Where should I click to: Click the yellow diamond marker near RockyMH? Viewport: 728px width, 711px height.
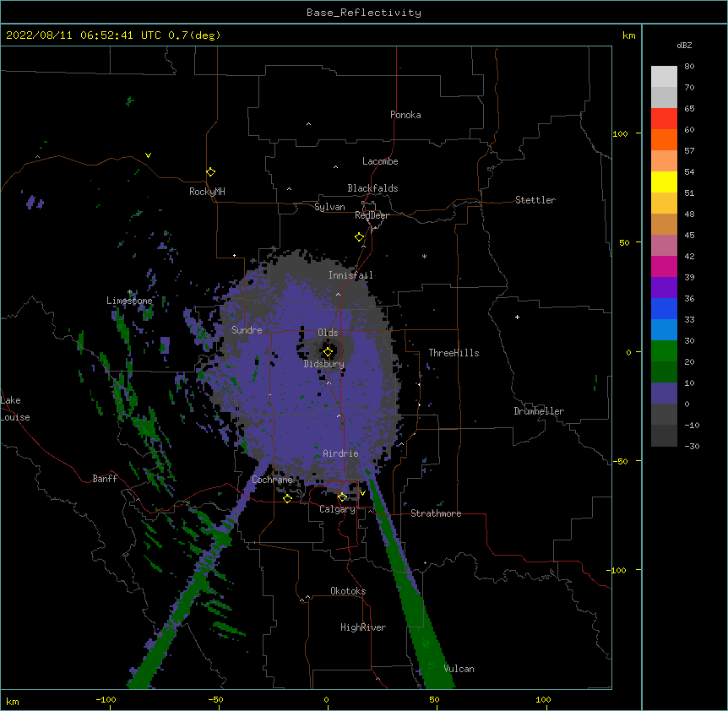click(x=211, y=172)
